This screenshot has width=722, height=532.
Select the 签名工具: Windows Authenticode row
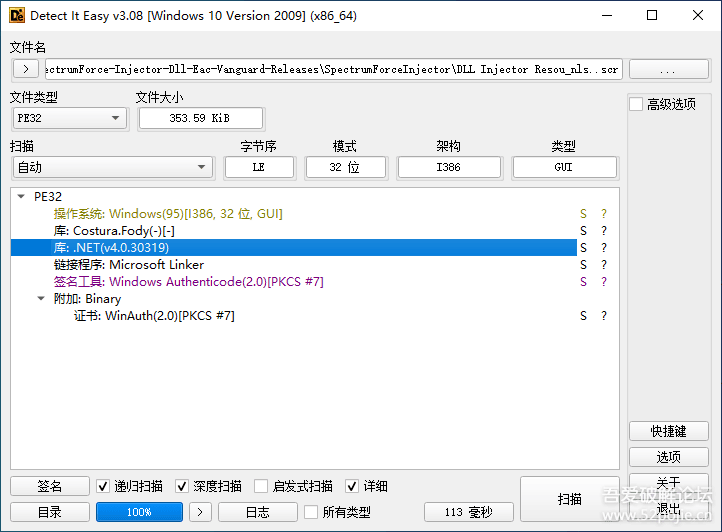[x=294, y=282]
